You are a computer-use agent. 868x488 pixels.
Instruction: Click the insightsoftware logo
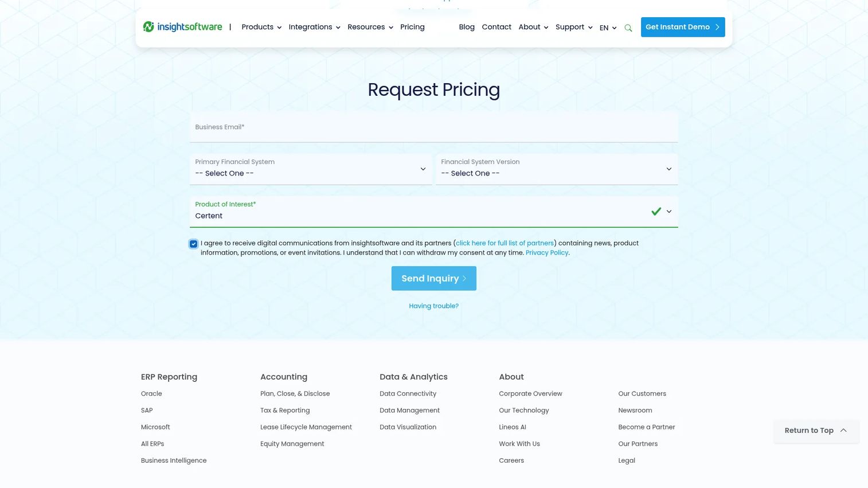click(x=182, y=27)
